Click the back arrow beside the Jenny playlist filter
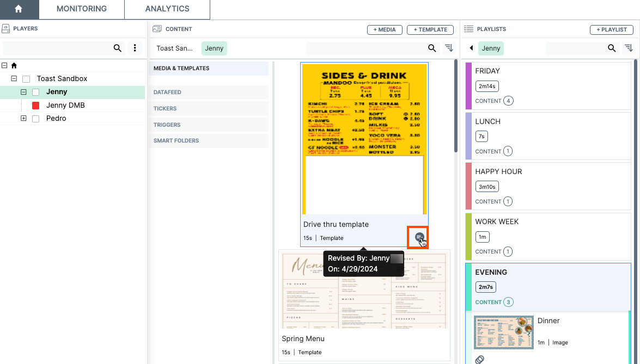Viewport: 640px width, 364px height. (471, 48)
